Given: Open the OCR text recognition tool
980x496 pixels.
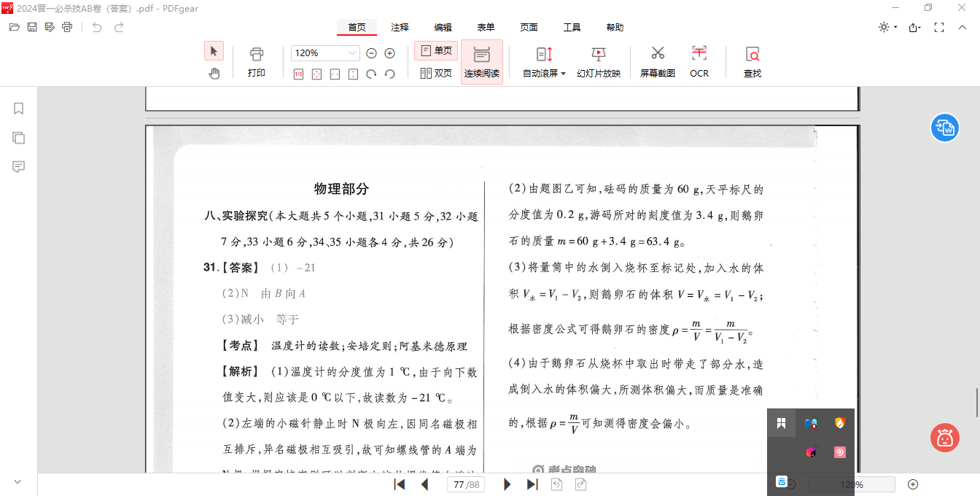Looking at the screenshot, I should click(699, 61).
